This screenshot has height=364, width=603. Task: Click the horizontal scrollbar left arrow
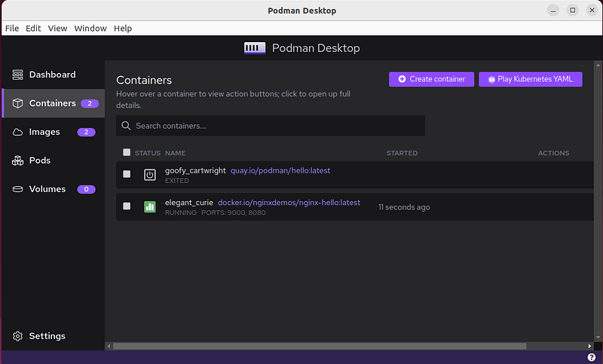109,347
